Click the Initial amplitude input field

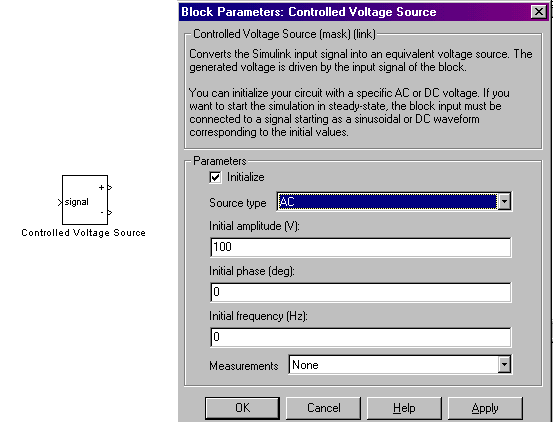tap(361, 247)
